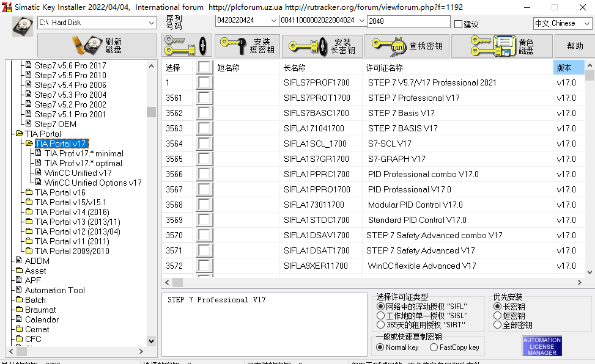Screen dimensions: 595x364
Task: Open the serial number 0420220424 dropdown
Action: [273, 21]
